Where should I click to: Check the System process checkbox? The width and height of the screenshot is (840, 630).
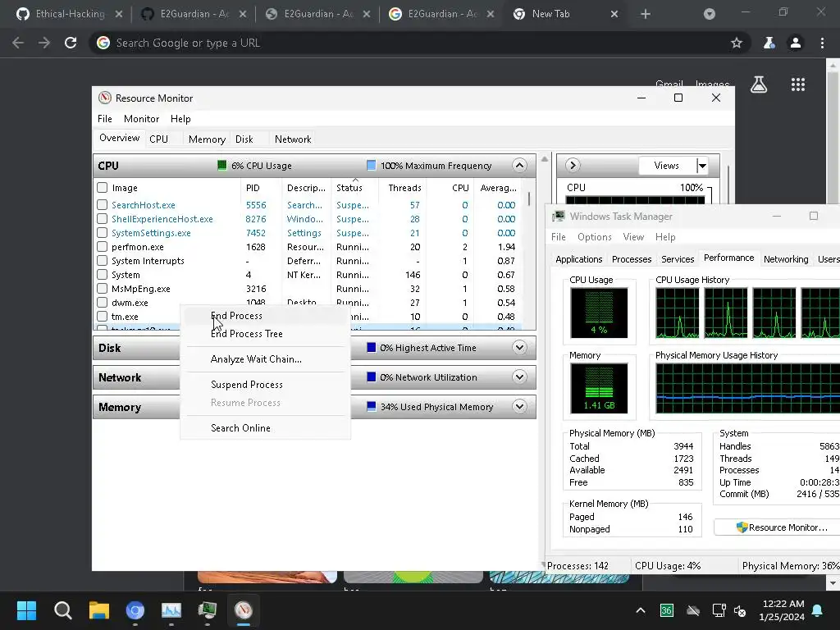[x=102, y=274]
